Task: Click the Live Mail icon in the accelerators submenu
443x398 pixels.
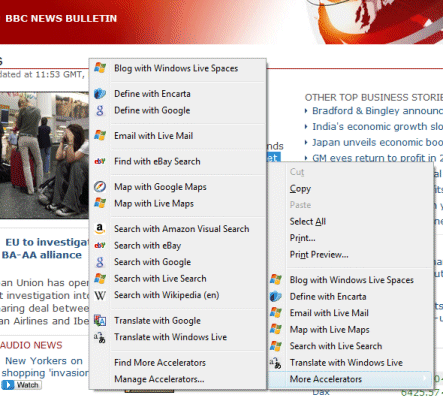Action: click(x=100, y=136)
